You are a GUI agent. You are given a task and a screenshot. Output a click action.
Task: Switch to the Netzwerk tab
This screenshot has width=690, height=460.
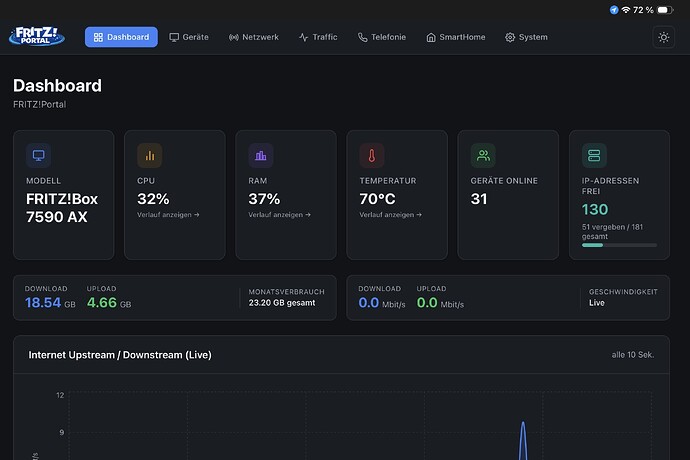coord(253,37)
